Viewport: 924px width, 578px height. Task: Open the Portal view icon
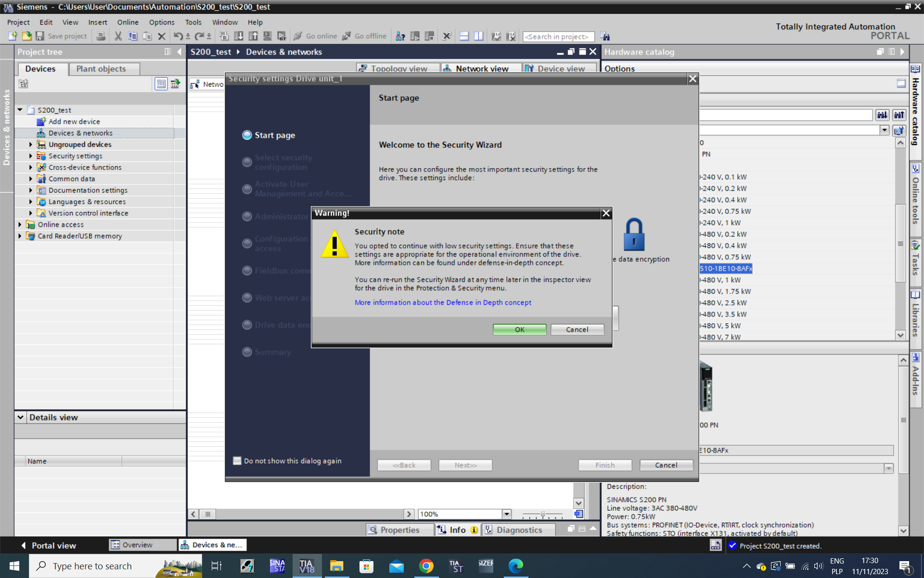(x=24, y=545)
